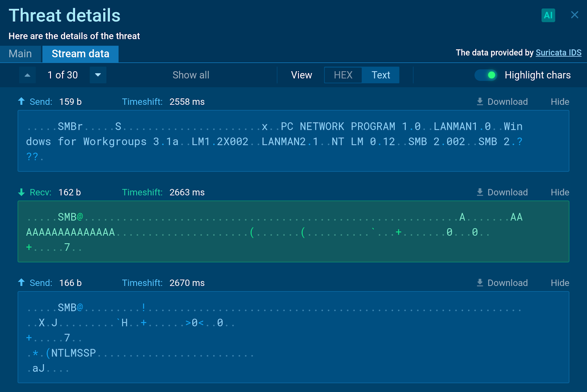The height and width of the screenshot is (392, 587).
Task: Switch view to HEX mode
Action: pyautogui.click(x=343, y=75)
